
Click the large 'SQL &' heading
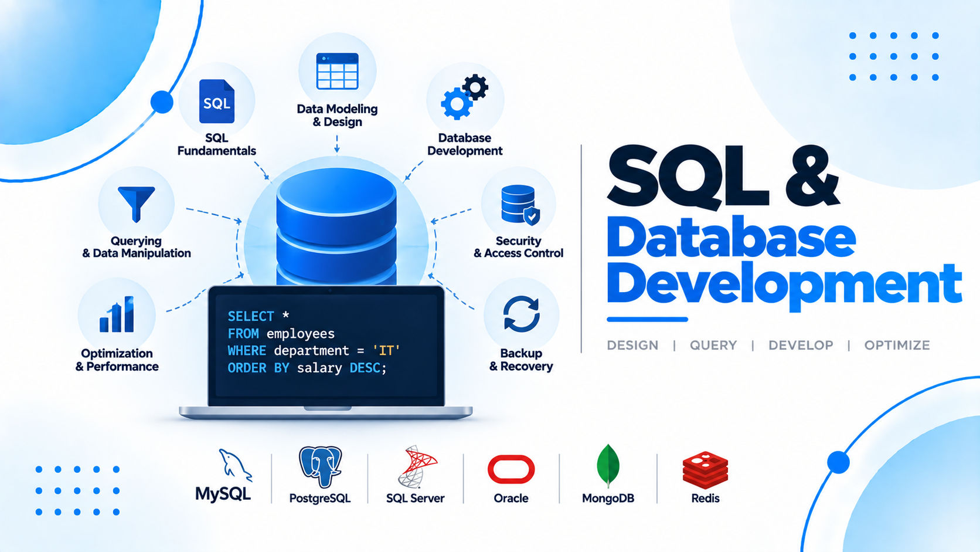[x=724, y=177]
